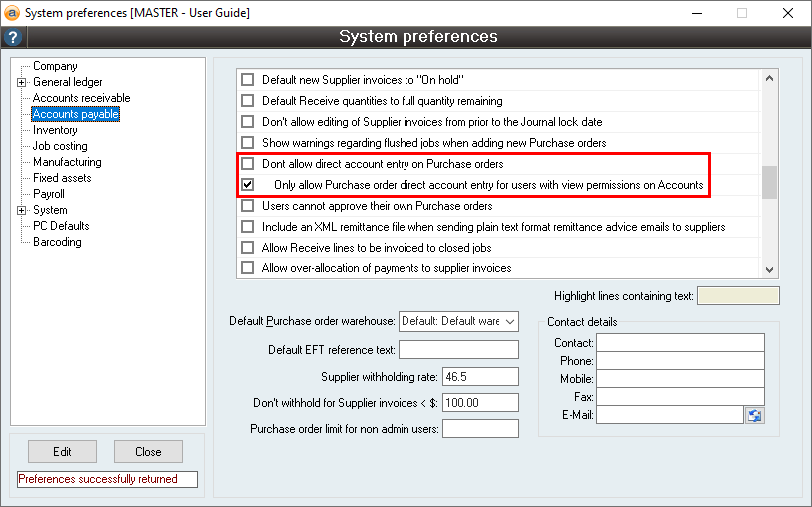Click the Highlight lines containing text field
Image resolution: width=812 pixels, height=507 pixels.
click(737, 296)
